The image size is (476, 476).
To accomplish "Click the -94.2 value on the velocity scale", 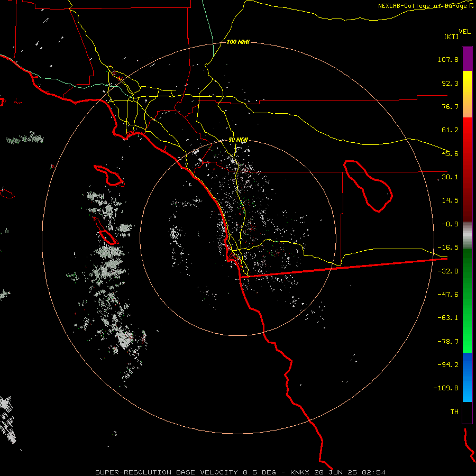I will (x=448, y=365).
